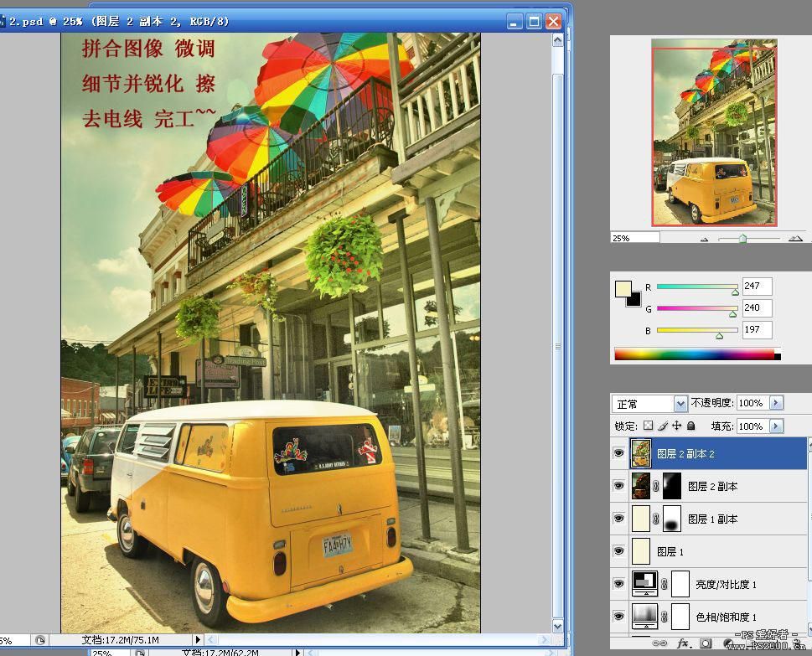Select the 亮度/对比度 1 layer name
The image size is (812, 656).
click(x=726, y=585)
